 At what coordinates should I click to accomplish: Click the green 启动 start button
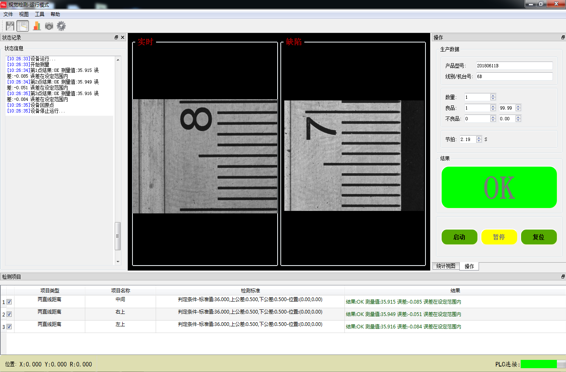click(x=459, y=237)
